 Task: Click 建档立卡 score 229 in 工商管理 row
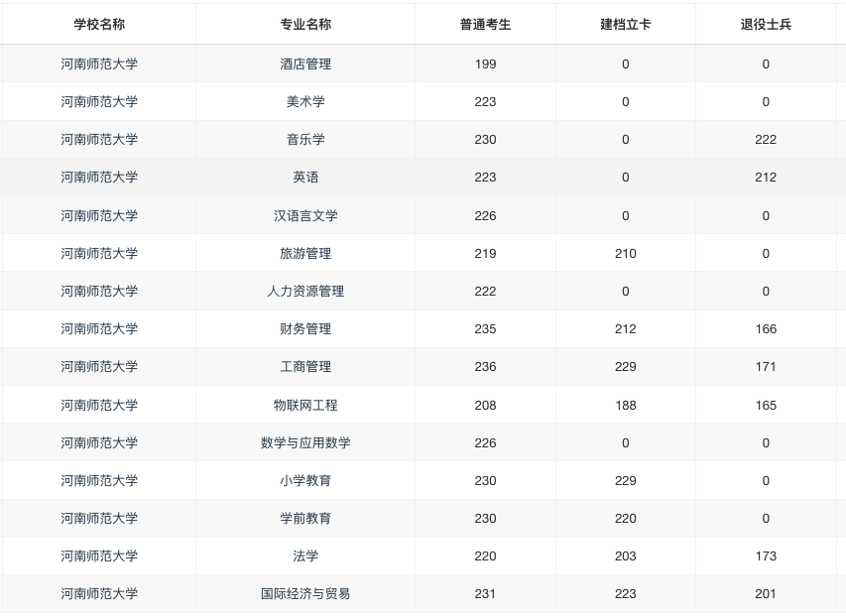point(626,367)
